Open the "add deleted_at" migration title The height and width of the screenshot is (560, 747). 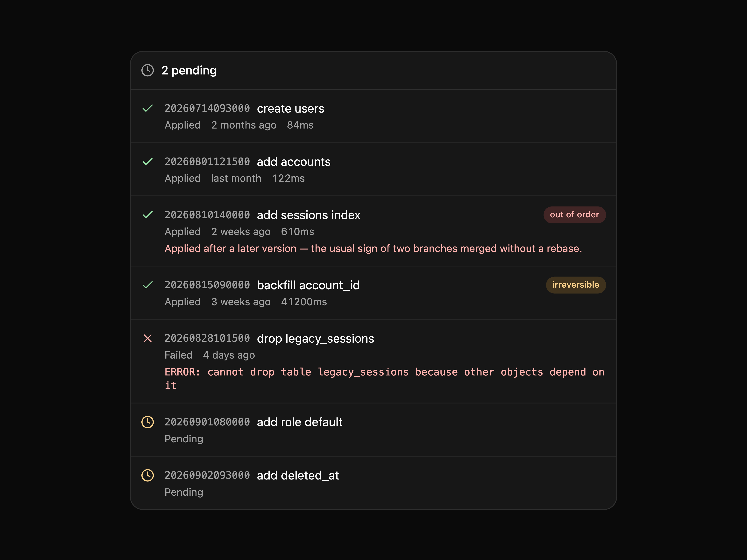pos(298,476)
